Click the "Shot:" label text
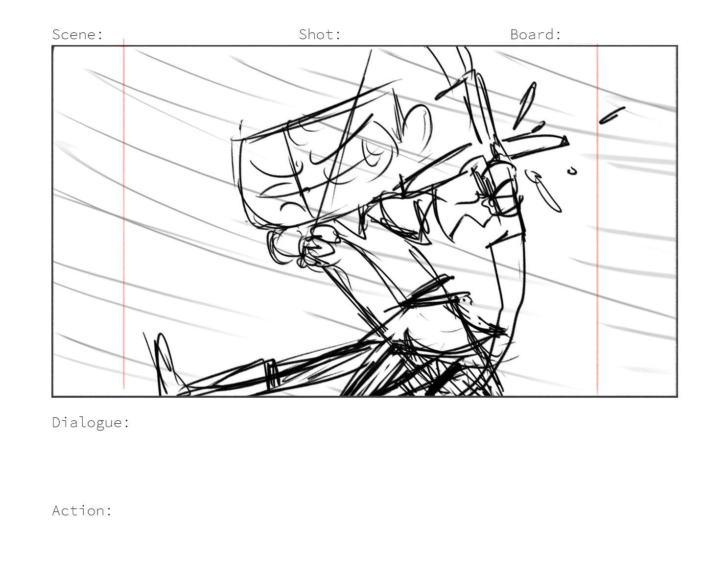 coord(320,34)
